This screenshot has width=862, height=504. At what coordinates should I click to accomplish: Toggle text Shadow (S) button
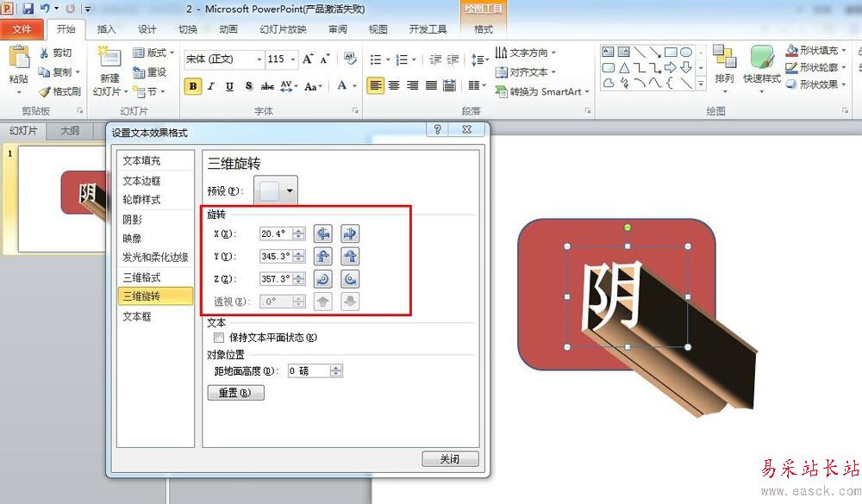(248, 86)
